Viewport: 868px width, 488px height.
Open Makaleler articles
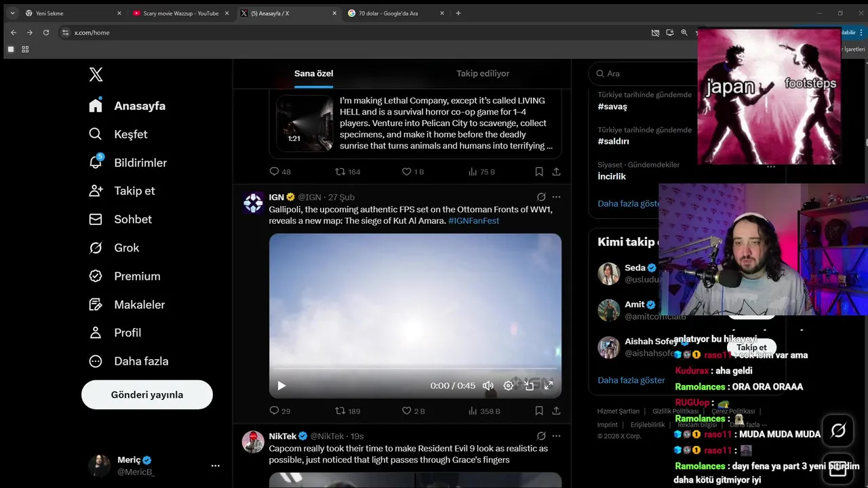point(127,304)
